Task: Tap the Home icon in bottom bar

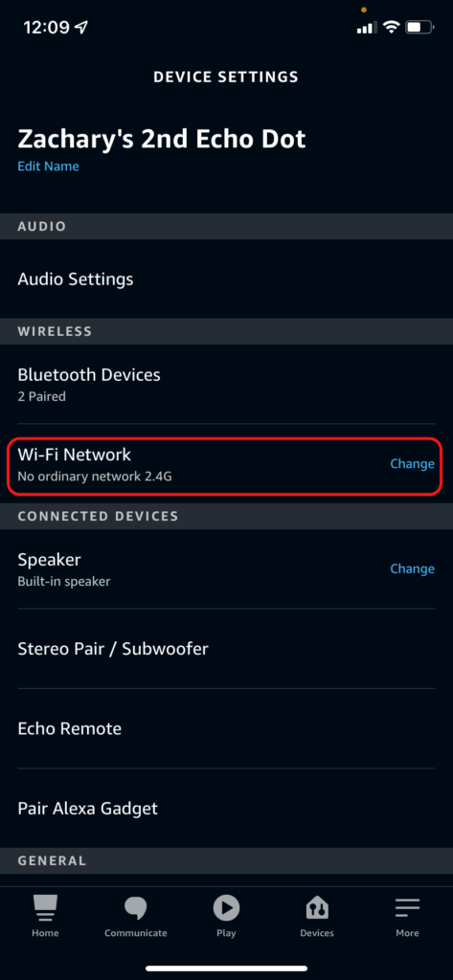Action: [x=45, y=908]
